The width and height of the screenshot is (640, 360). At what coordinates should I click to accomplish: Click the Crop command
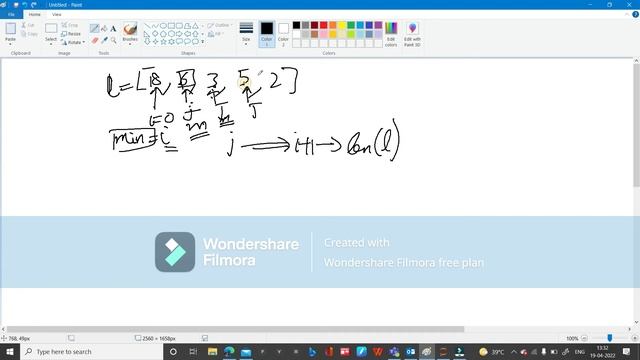point(70,25)
